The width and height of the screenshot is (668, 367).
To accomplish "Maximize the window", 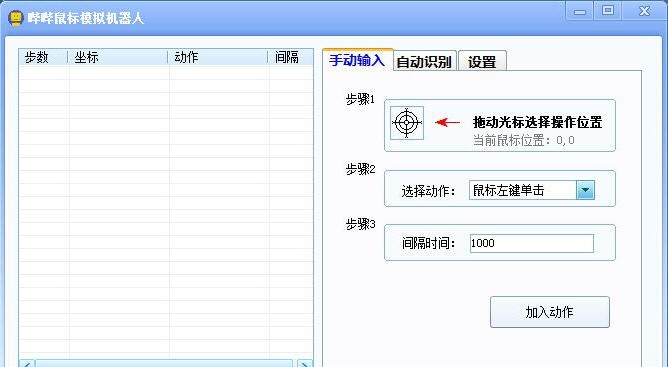I will pyautogui.click(x=608, y=10).
